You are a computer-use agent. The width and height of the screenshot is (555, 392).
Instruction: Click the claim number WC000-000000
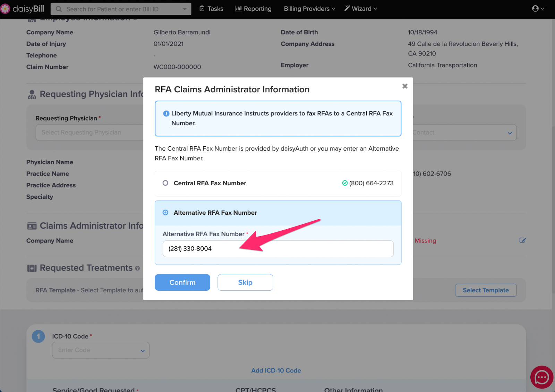point(177,67)
